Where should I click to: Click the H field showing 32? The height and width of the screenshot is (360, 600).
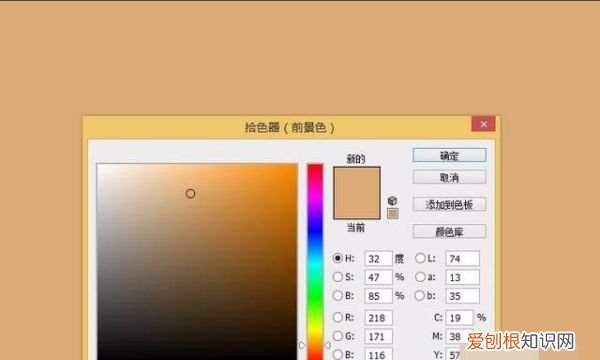point(378,259)
